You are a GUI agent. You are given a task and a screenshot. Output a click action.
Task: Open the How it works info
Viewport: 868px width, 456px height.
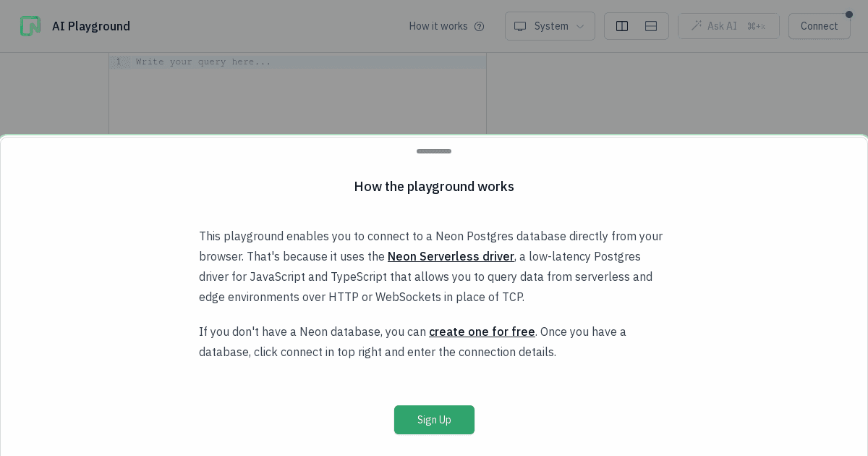click(446, 26)
